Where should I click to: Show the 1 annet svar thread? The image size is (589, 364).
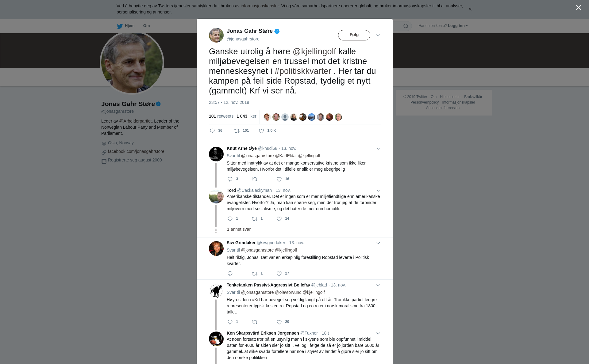coord(239,229)
